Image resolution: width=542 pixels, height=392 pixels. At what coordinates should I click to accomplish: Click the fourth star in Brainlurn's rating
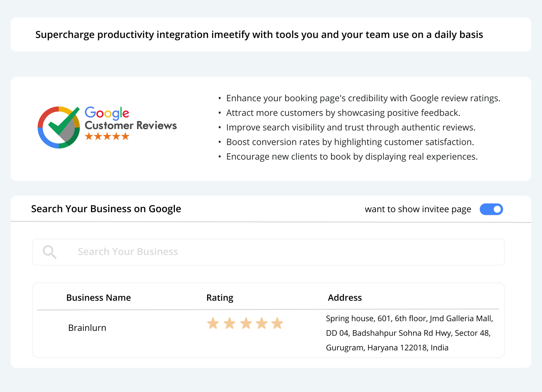click(x=262, y=323)
